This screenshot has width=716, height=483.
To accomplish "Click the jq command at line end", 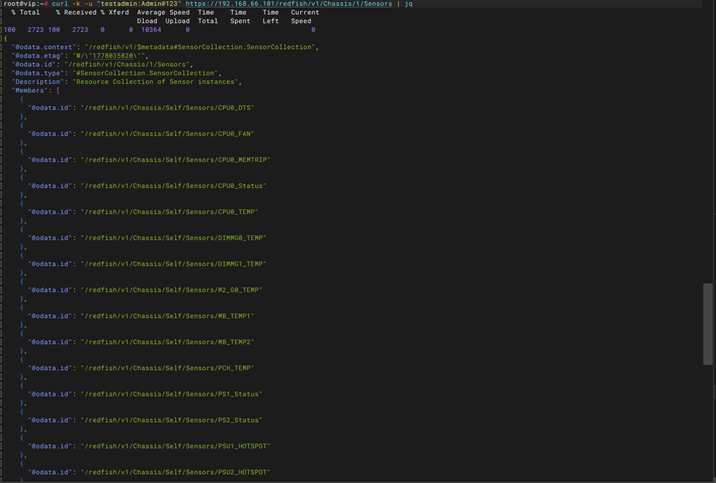I will [409, 4].
